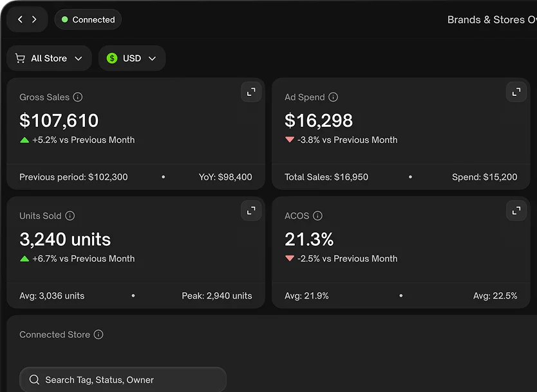Viewport: 537px width, 392px height.
Task: Click 'Peak: 2,940 units' text
Action: (x=217, y=296)
